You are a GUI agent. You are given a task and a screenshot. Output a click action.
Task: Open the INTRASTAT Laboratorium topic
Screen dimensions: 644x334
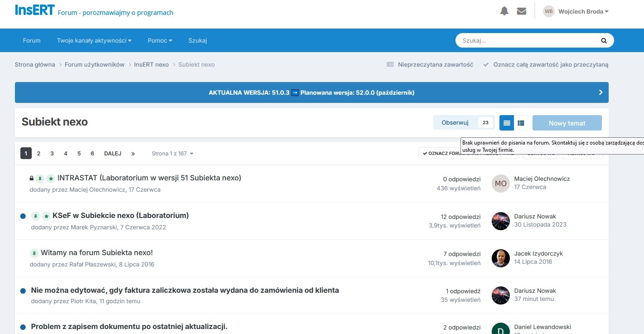[149, 178]
